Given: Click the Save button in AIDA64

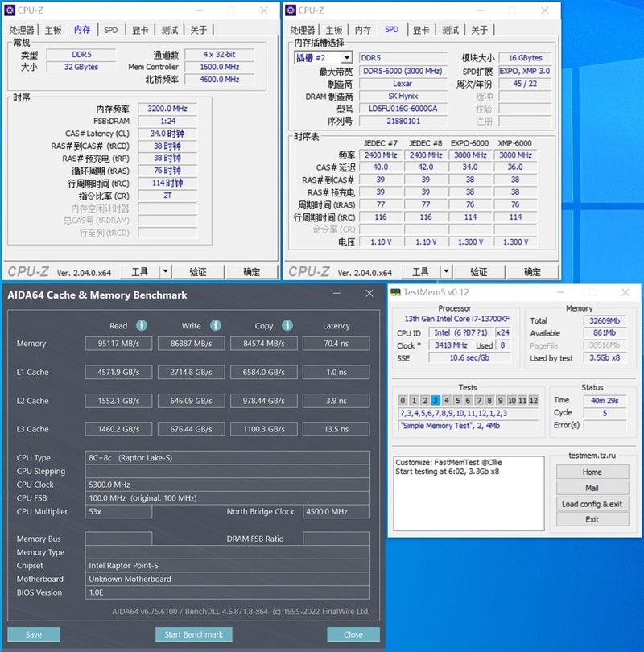Looking at the screenshot, I should [x=34, y=634].
